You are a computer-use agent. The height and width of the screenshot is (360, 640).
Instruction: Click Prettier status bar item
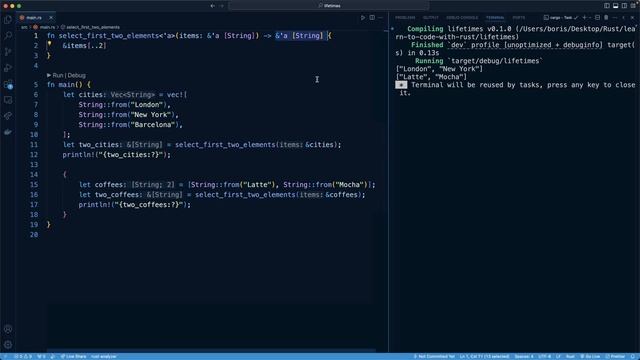click(x=615, y=357)
